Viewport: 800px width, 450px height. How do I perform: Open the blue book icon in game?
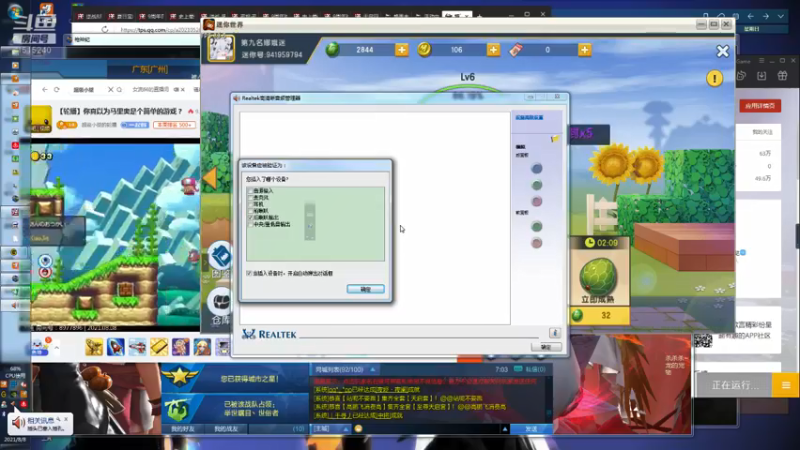tap(221, 256)
